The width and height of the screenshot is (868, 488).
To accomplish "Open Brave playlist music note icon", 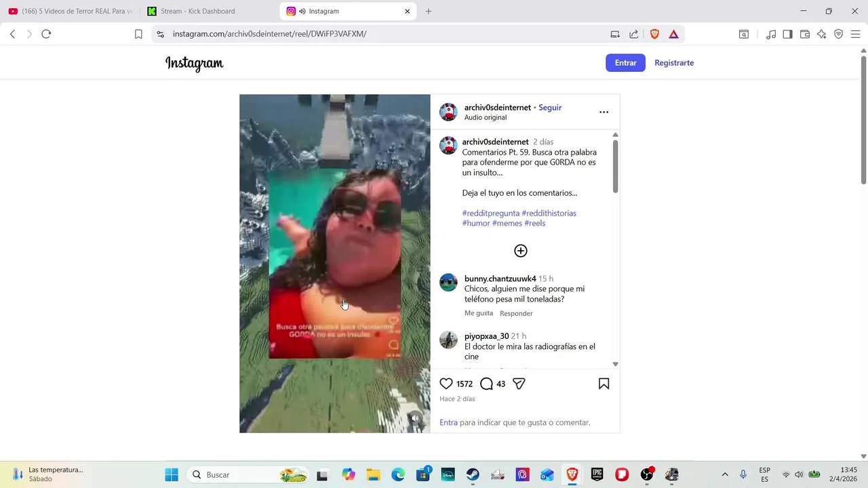I will [x=771, y=34].
